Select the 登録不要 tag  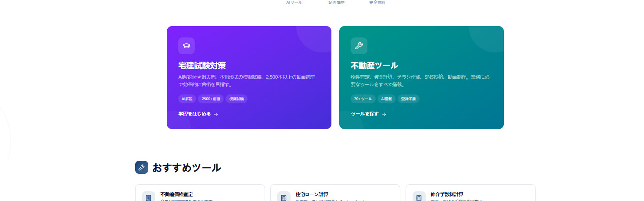click(x=408, y=99)
